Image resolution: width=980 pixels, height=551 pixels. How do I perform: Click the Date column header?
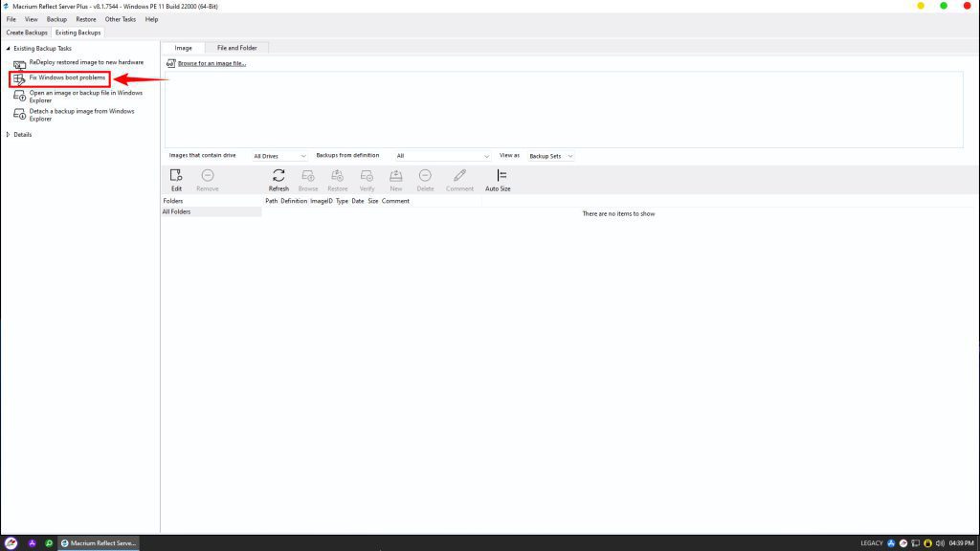tap(358, 201)
